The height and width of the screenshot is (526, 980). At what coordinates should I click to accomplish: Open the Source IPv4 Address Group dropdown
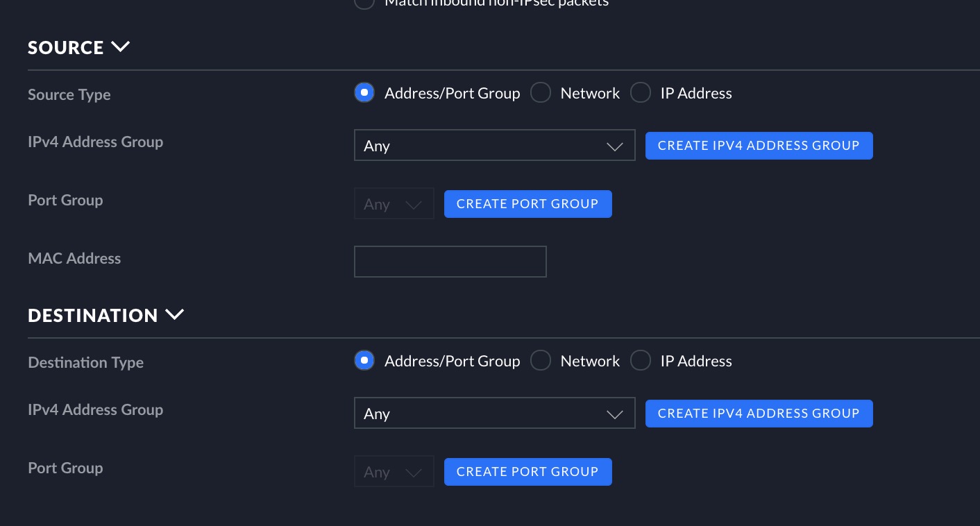(495, 146)
